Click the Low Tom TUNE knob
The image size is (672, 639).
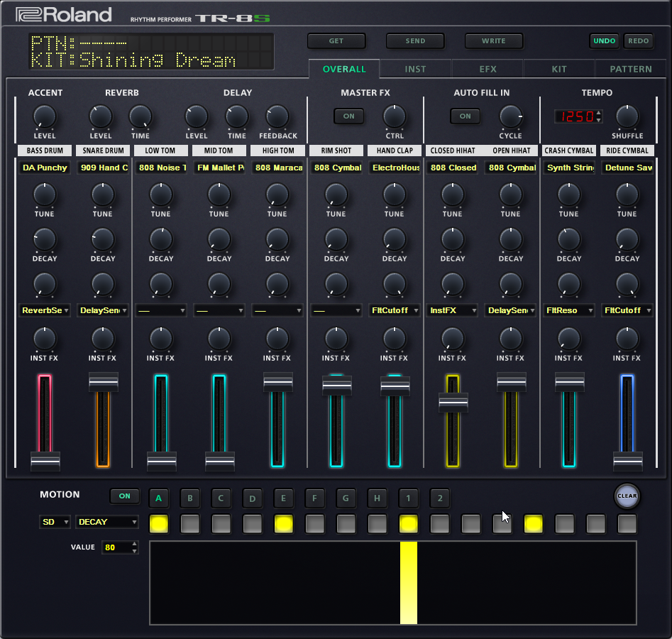pos(161,195)
